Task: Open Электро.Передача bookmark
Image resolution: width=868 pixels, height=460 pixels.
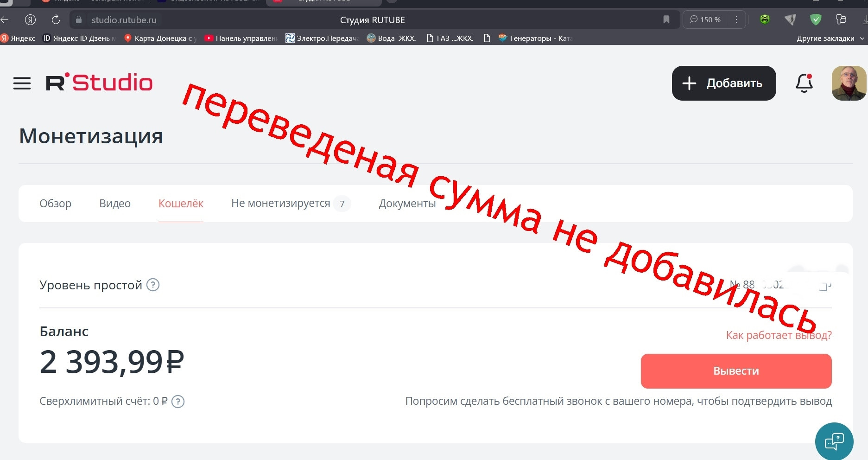Action: [322, 38]
